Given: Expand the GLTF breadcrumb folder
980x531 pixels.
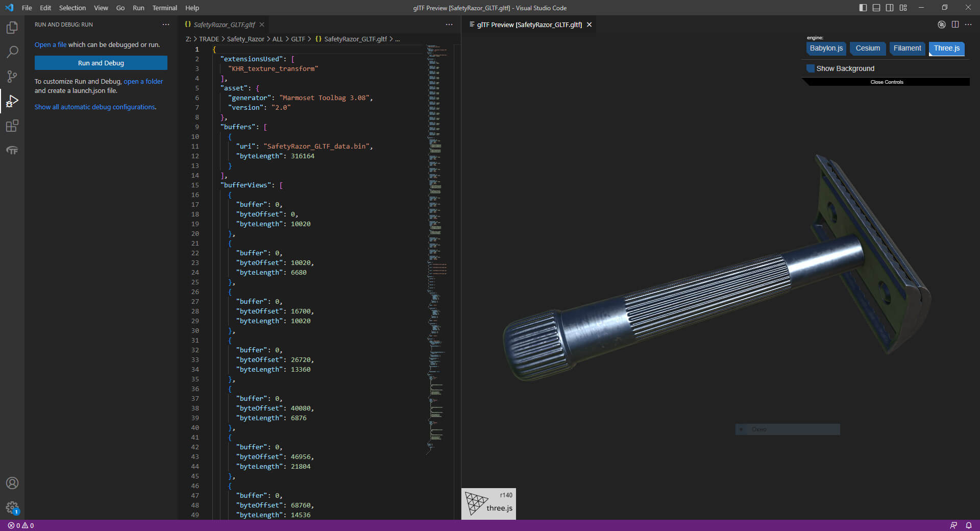Looking at the screenshot, I should pyautogui.click(x=298, y=39).
